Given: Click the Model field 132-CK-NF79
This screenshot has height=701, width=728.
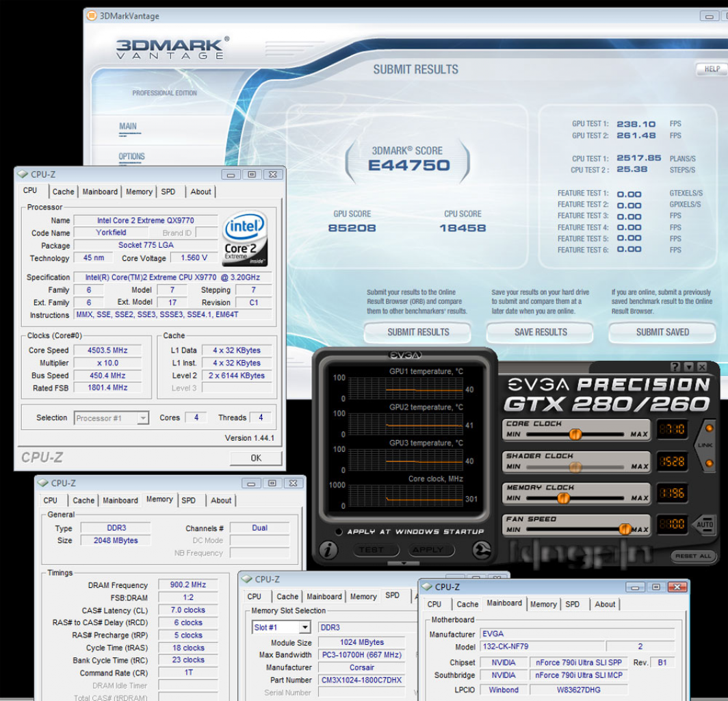Looking at the screenshot, I should (x=543, y=647).
